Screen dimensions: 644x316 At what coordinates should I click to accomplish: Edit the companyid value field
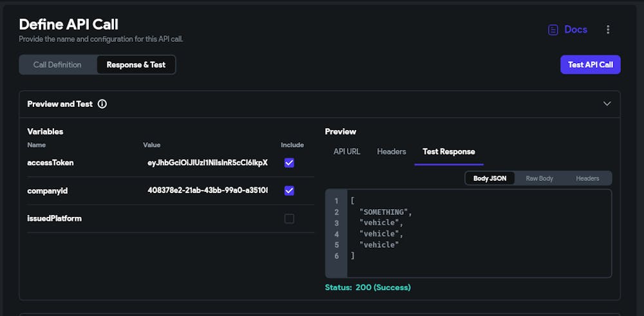point(207,191)
